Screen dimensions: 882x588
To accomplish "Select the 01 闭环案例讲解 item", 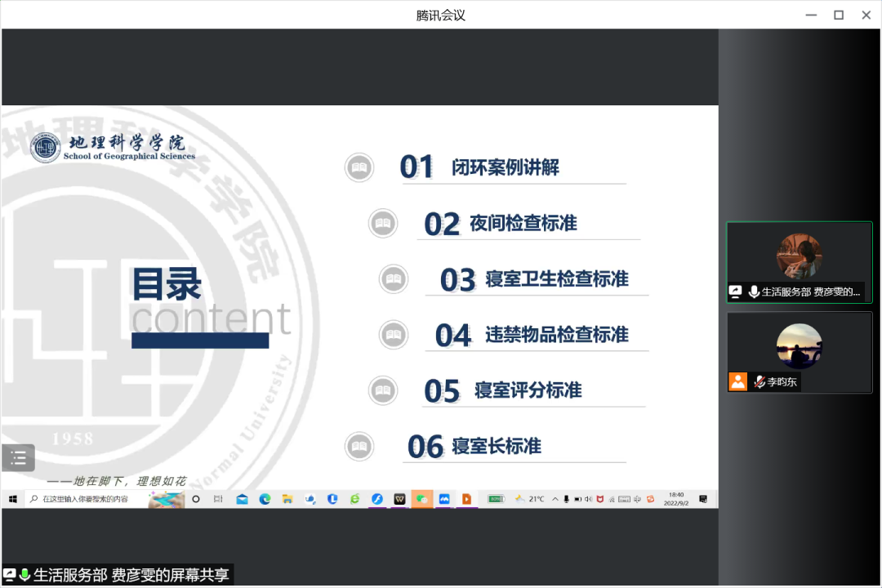I will click(505, 167).
